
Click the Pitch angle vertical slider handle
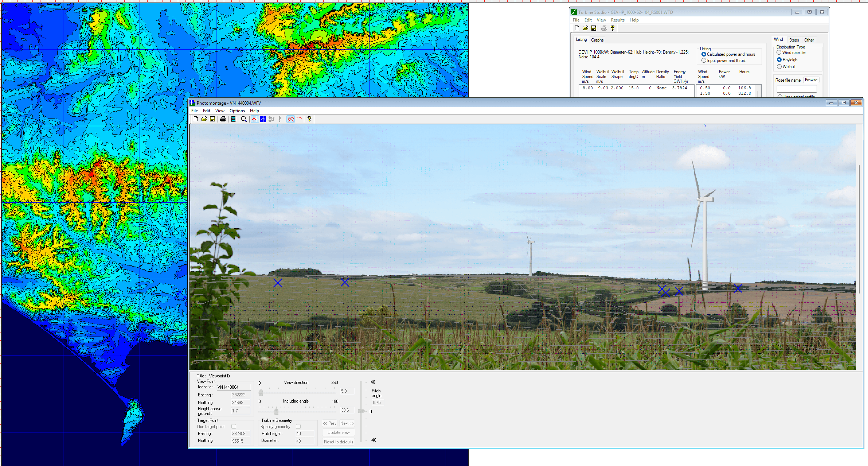tap(361, 411)
